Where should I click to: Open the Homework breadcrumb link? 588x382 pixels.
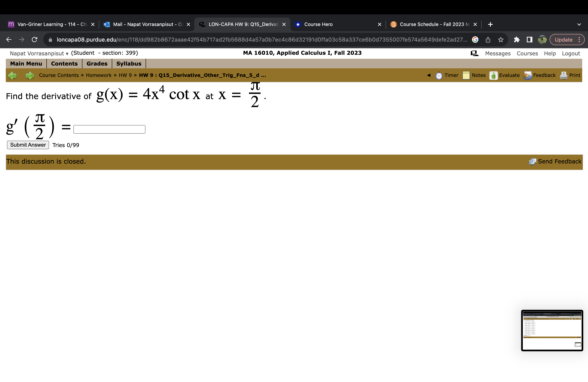point(99,75)
